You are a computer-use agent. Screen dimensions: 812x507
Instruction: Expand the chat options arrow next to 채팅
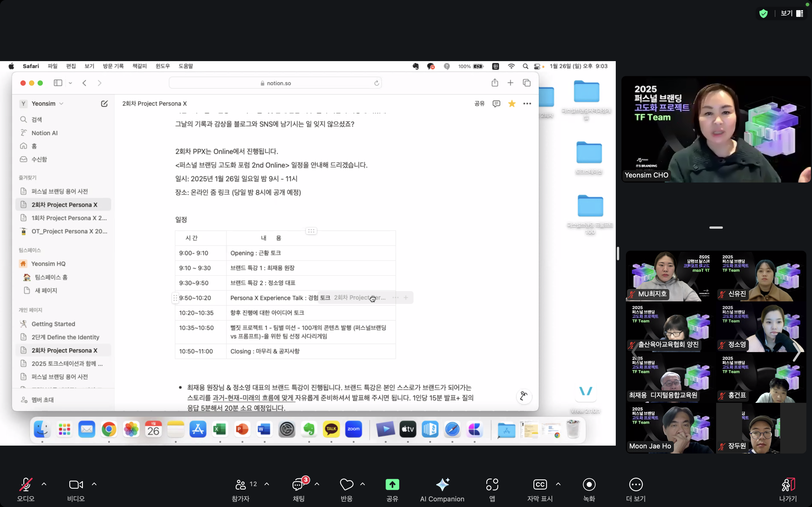pos(317,484)
